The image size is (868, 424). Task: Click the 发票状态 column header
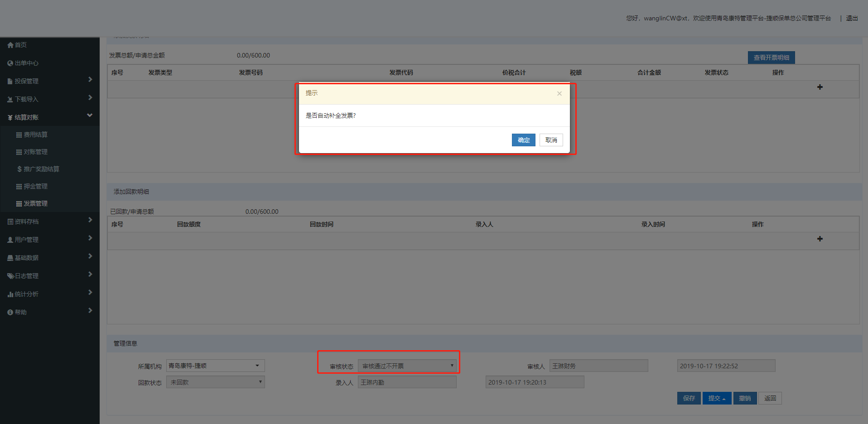coord(717,72)
